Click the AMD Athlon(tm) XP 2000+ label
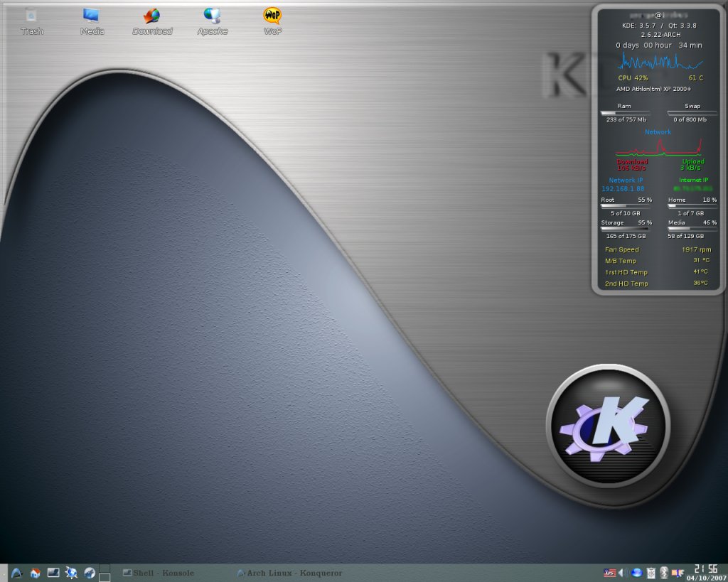This screenshot has height=582, width=728. pyautogui.click(x=654, y=89)
